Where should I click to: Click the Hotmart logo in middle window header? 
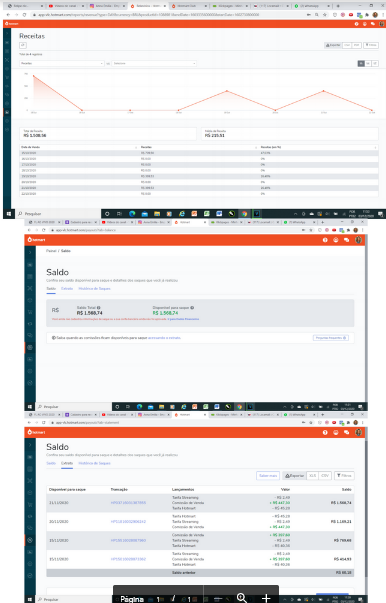click(36, 240)
